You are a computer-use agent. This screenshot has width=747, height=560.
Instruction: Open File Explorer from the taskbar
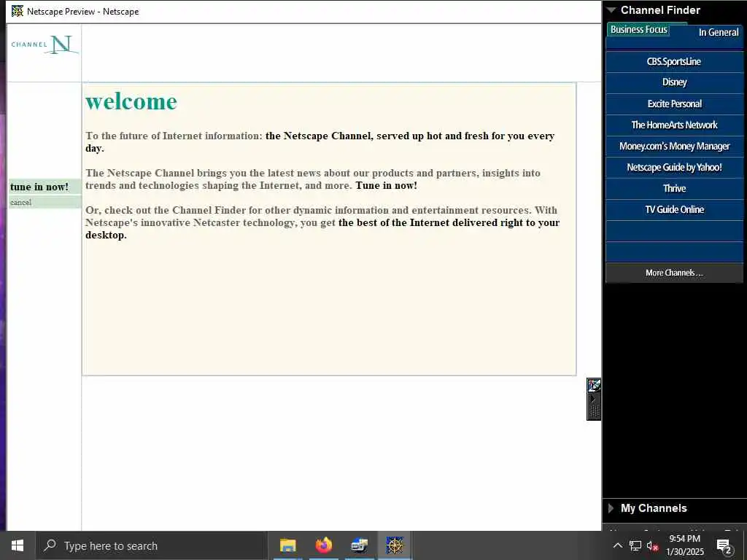pos(287,545)
